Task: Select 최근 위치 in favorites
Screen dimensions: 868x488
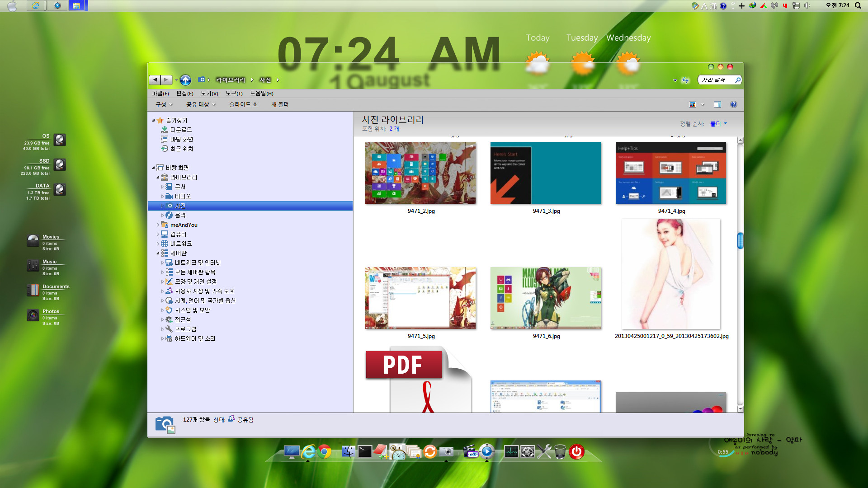Action: point(182,149)
